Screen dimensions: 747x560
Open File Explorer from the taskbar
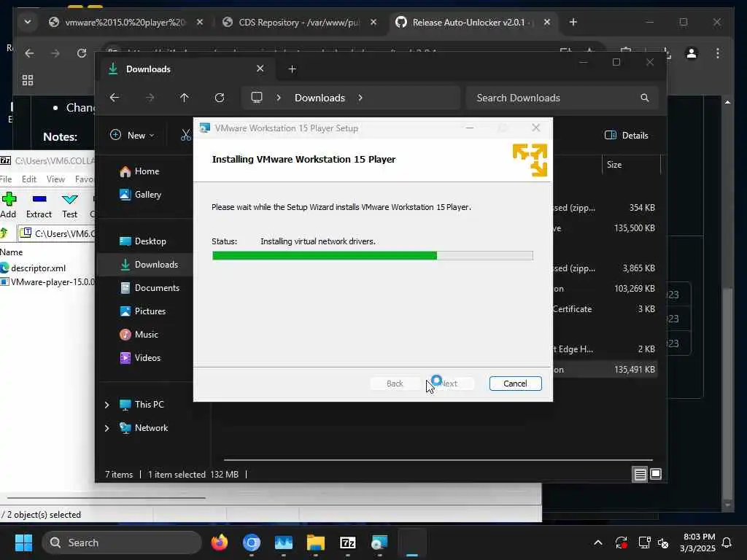pos(315,542)
